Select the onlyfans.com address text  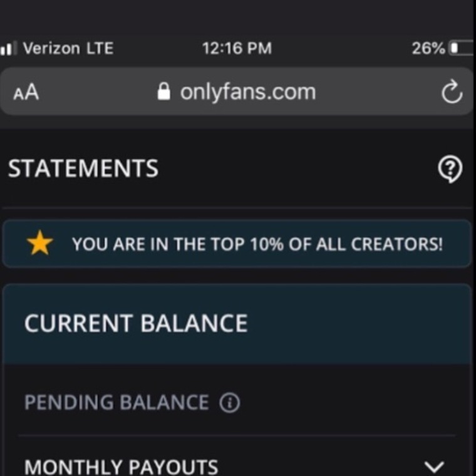click(x=247, y=92)
